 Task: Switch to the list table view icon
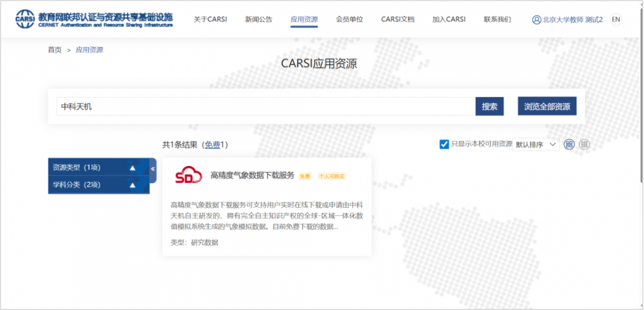click(585, 144)
